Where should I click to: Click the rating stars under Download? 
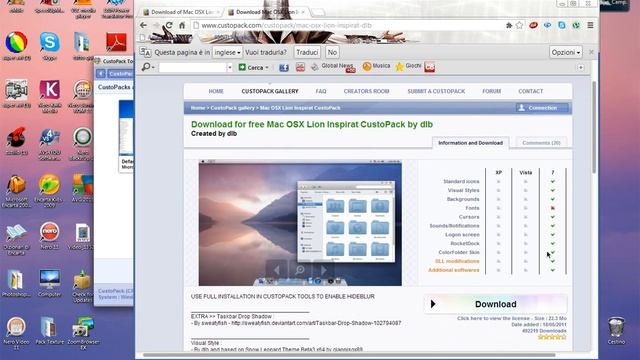tap(552, 337)
